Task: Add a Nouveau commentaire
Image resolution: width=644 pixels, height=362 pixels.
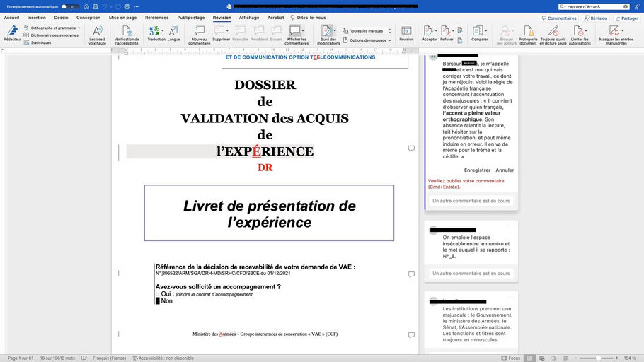Action: 199,35
